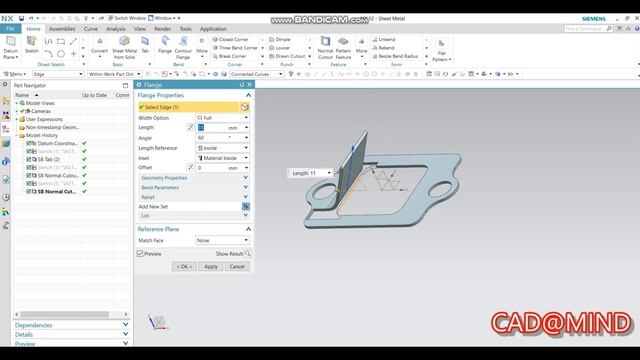640x360 pixels.
Task: Click the Flange tool in ribbon
Action: click(165, 45)
